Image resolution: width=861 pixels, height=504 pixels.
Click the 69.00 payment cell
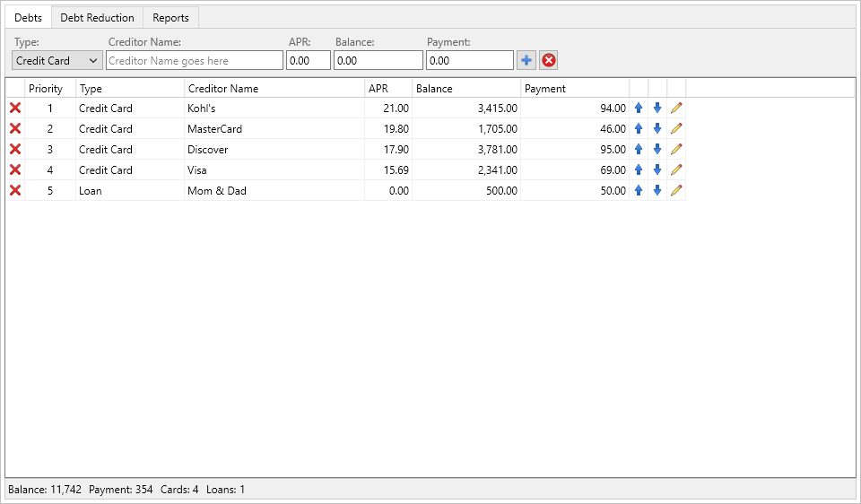tap(575, 169)
